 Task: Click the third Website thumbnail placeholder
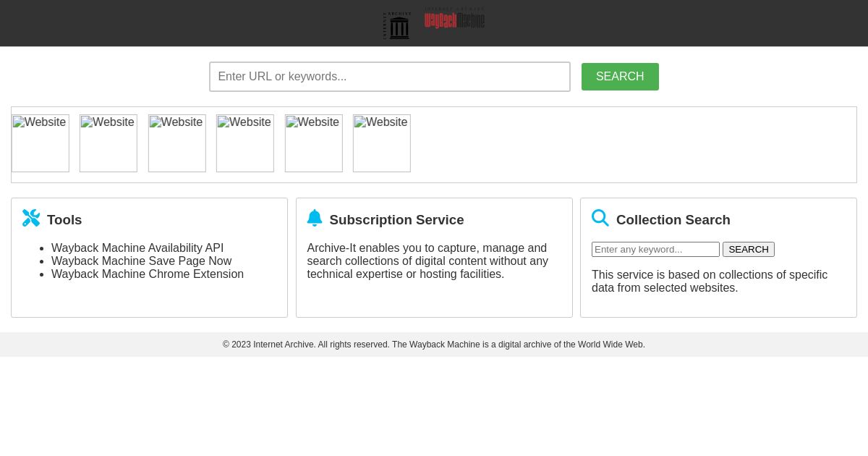[176, 143]
